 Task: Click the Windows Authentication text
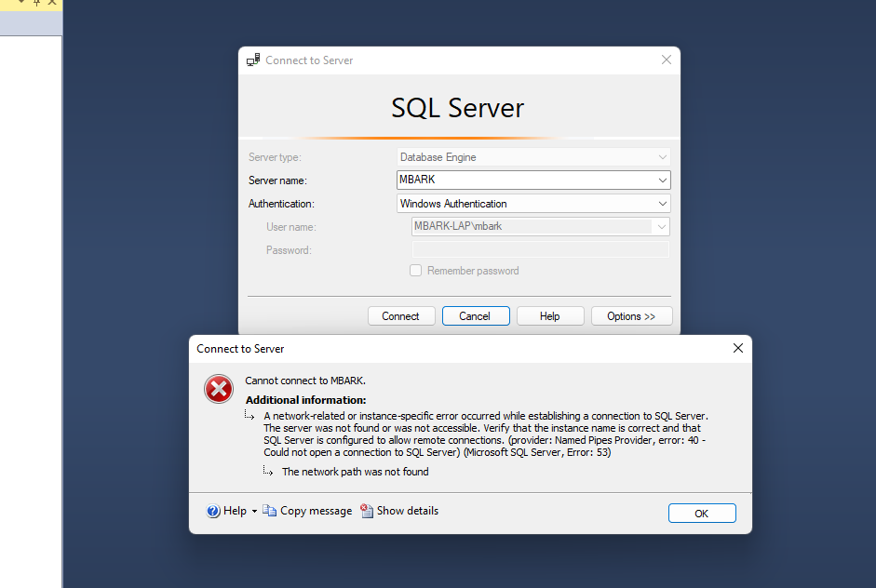[453, 204]
